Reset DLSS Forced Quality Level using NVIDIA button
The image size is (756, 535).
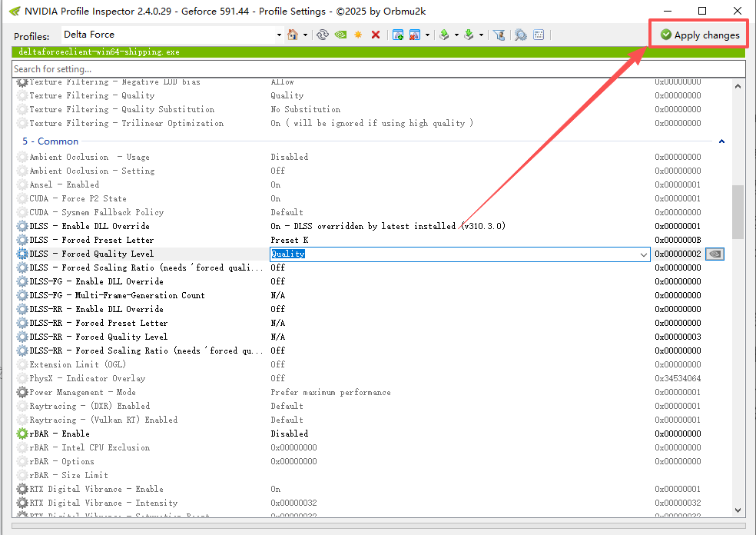[x=715, y=254]
